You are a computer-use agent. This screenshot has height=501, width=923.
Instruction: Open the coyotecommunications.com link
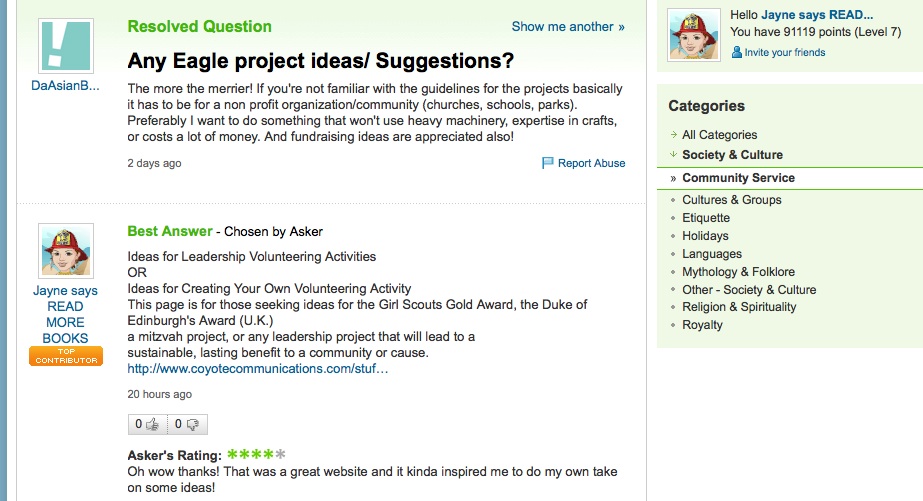click(258, 369)
